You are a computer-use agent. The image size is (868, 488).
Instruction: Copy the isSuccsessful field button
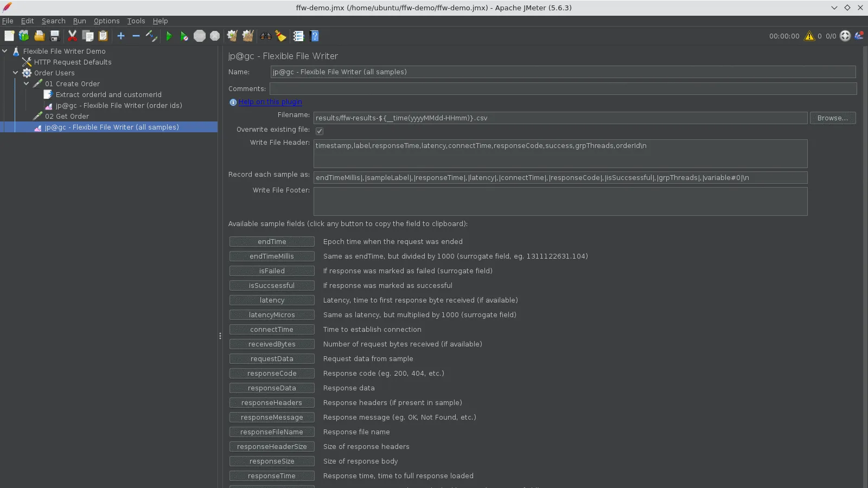click(272, 286)
